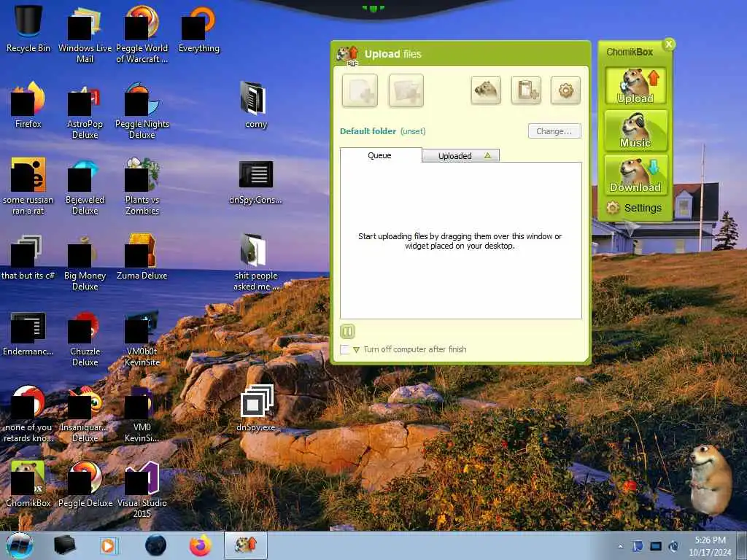This screenshot has height=560, width=747.
Task: Open the Upload section in ChomikBox widget
Action: point(635,86)
